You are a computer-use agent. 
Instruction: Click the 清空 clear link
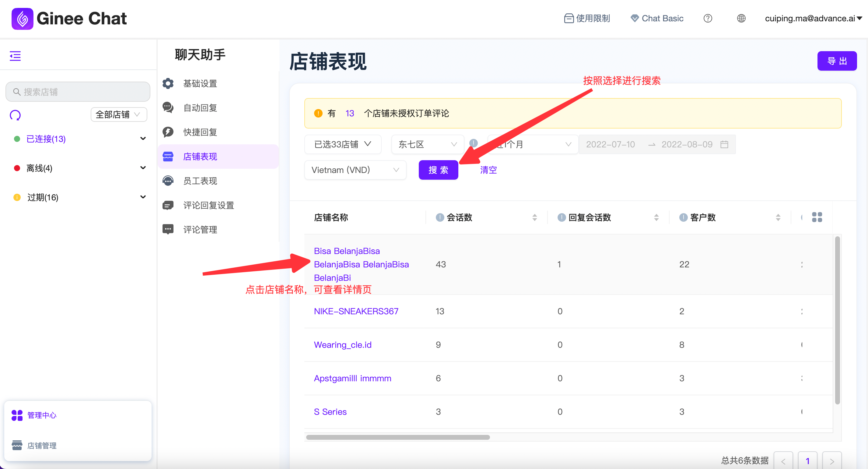pos(488,170)
